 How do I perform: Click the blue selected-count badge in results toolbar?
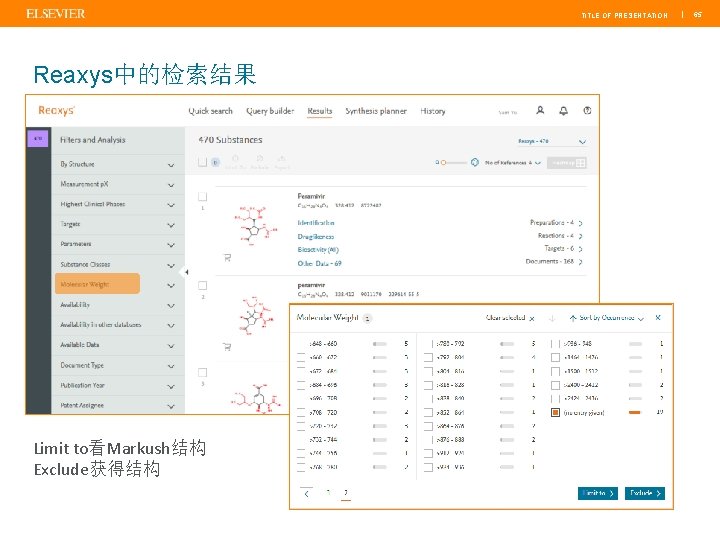click(215, 162)
